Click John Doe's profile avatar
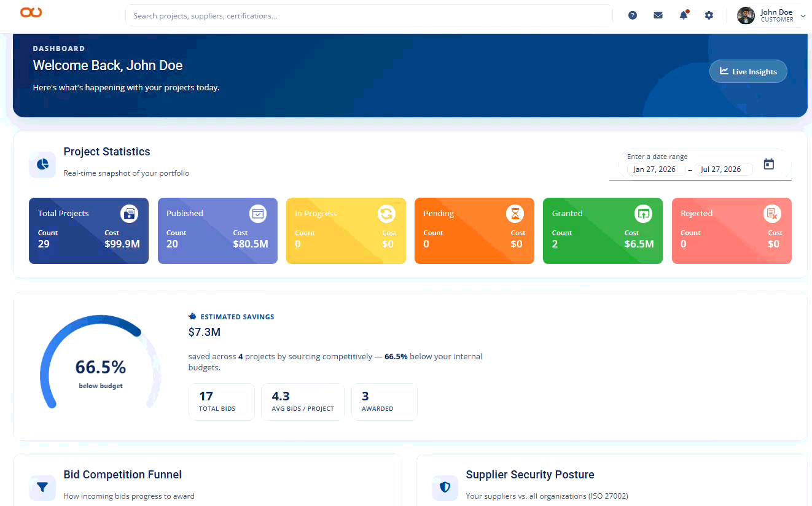This screenshot has width=812, height=506. coord(746,15)
